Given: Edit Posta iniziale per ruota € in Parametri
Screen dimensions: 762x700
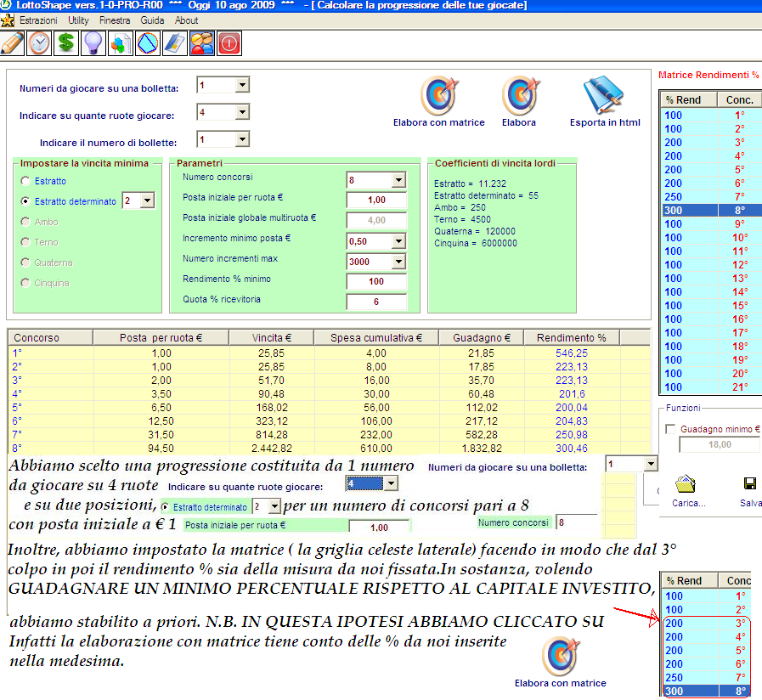Looking at the screenshot, I should (376, 200).
